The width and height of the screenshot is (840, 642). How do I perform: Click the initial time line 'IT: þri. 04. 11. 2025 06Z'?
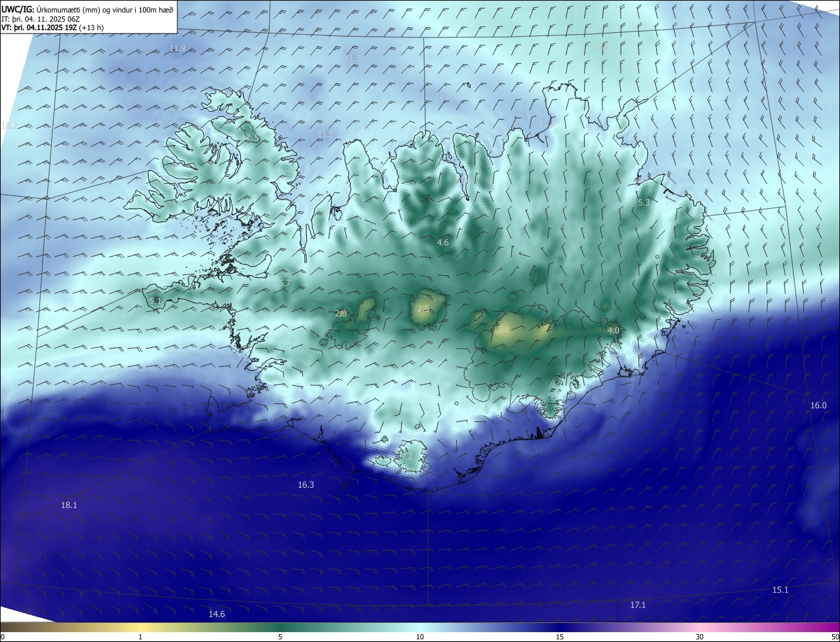point(41,19)
